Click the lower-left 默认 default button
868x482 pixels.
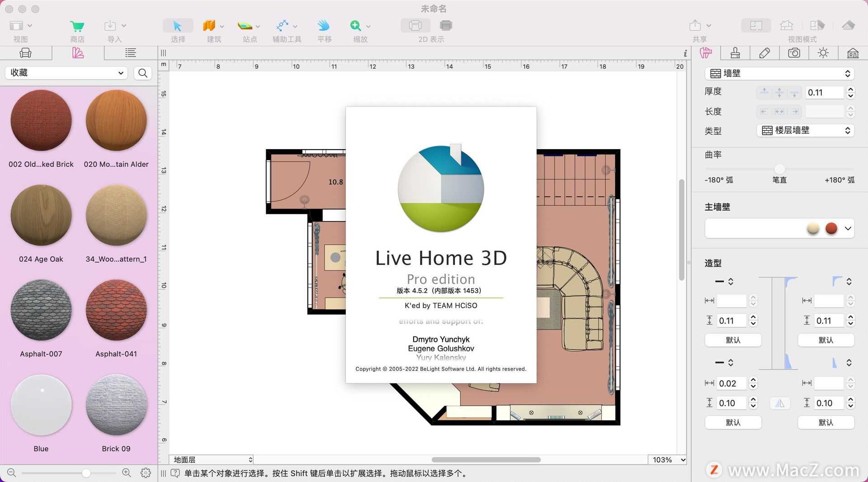coord(733,422)
